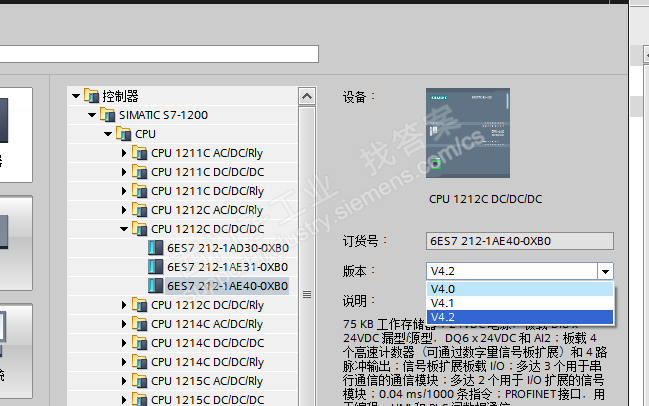649x406 pixels.
Task: Collapse the 控制器 root folder arrow
Action: point(76,96)
